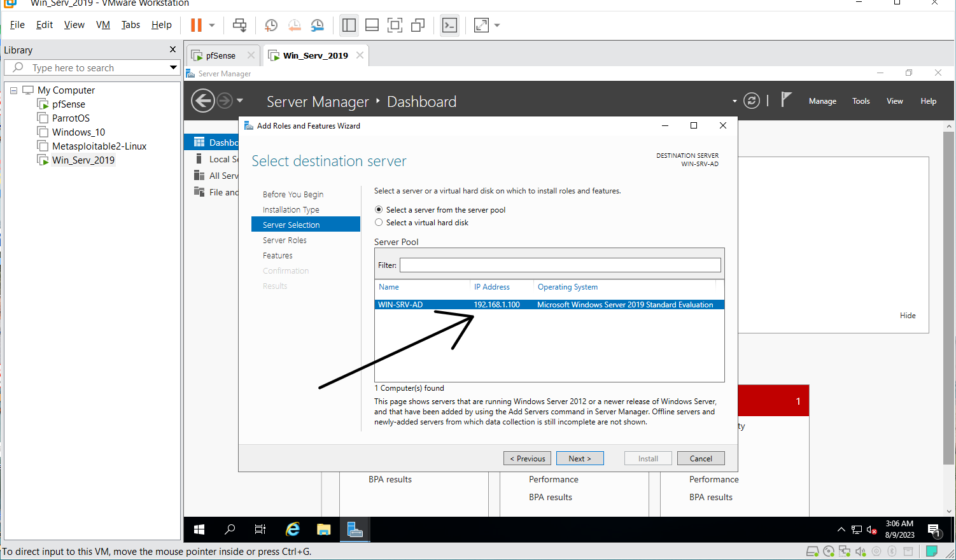The image size is (956, 560).
Task: Select the WIN-SRV-AD server row
Action: 549,305
